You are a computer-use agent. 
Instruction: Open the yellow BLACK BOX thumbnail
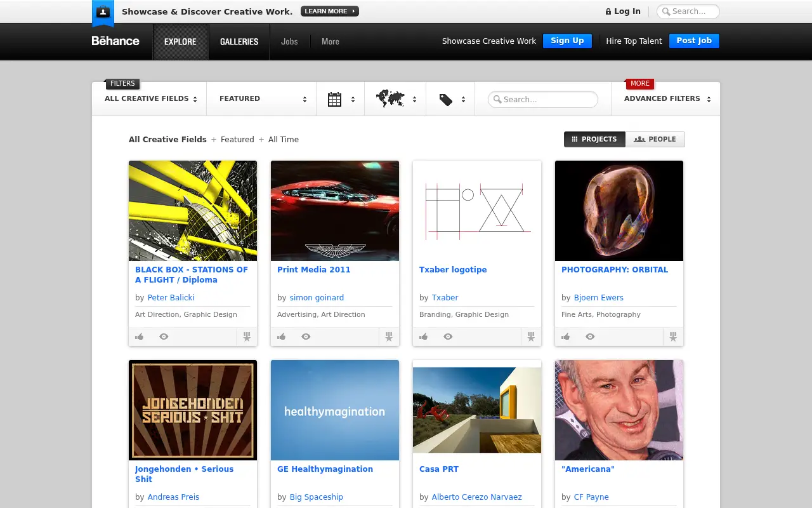pyautogui.click(x=193, y=211)
